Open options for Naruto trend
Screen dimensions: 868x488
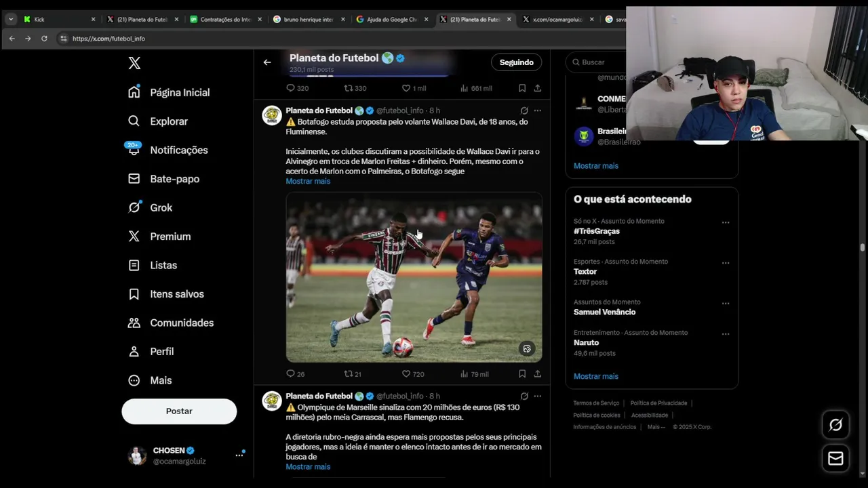click(x=726, y=334)
